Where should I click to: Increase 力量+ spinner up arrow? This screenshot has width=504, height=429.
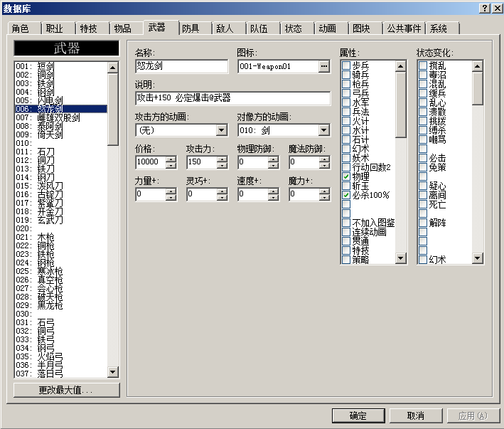(171, 191)
